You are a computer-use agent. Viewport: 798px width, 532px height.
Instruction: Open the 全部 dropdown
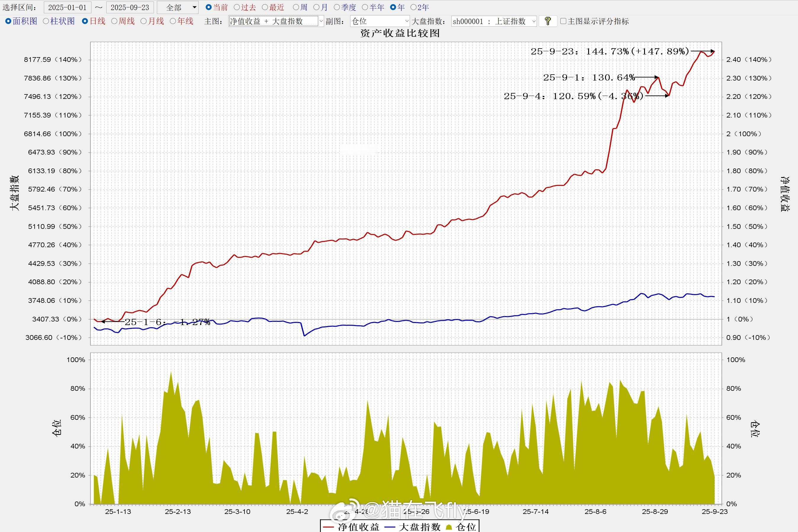178,7
